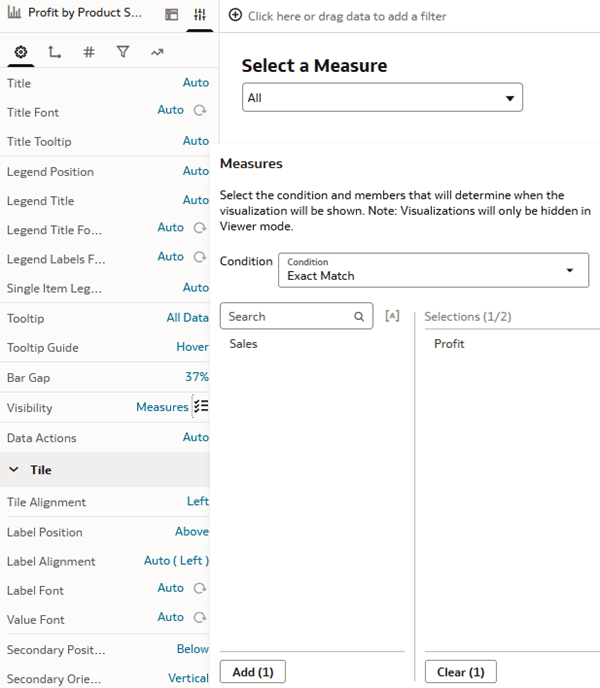The image size is (600, 688).
Task: Open the Axis properties tab
Action: click(x=54, y=52)
